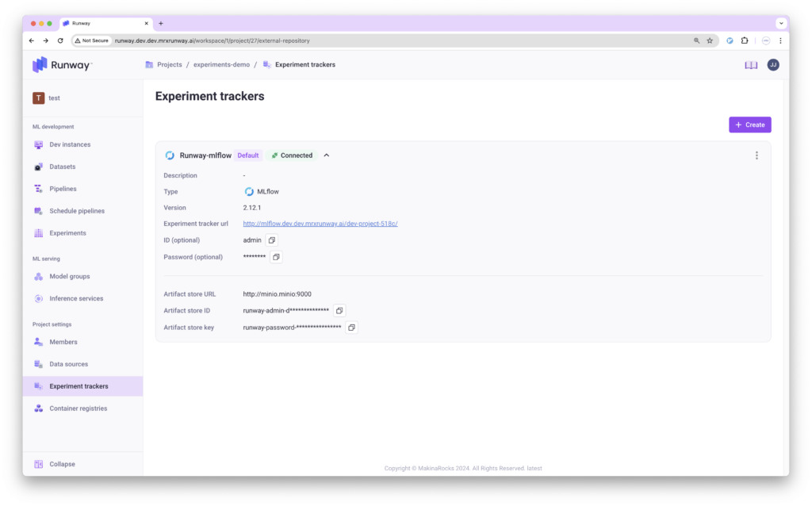
Task: Go to Projects in the breadcrumb
Action: pyautogui.click(x=170, y=65)
